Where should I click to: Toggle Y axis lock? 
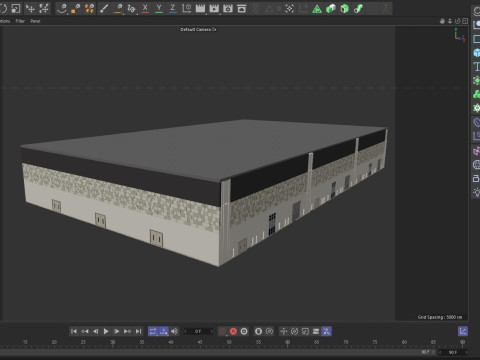159,8
